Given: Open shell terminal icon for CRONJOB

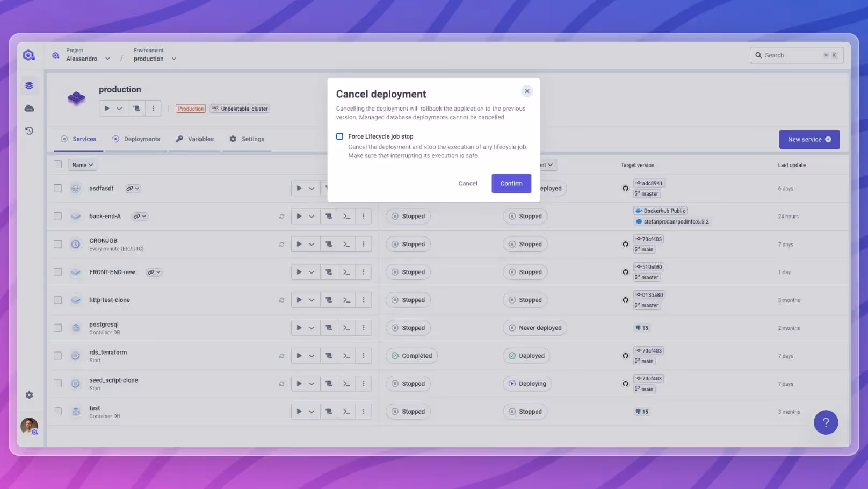Looking at the screenshot, I should 346,244.
